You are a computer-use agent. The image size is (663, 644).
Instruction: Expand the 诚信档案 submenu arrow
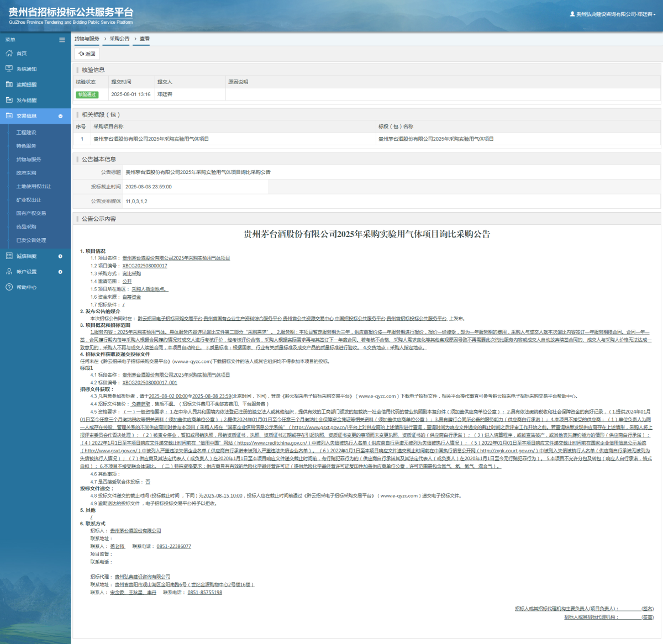60,256
